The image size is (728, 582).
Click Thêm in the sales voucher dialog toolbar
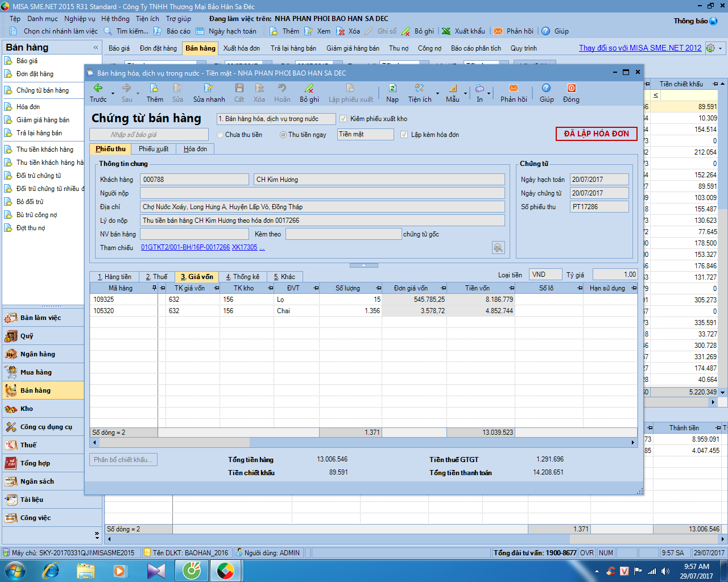click(154, 93)
